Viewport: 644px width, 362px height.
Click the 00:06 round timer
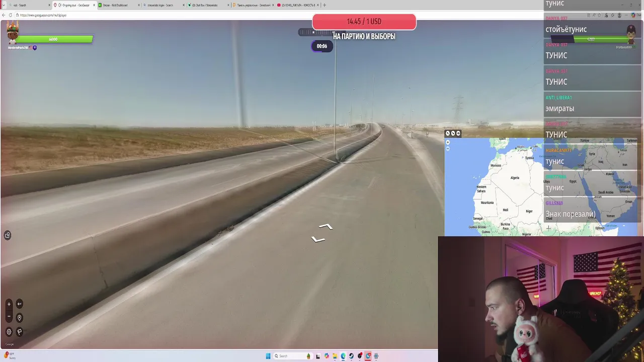[x=322, y=46]
